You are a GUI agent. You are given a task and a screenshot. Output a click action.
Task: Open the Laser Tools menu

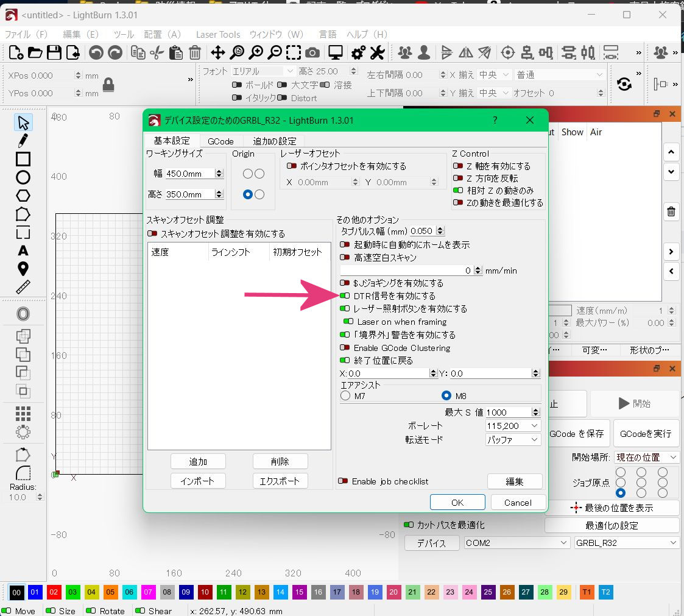tap(217, 35)
